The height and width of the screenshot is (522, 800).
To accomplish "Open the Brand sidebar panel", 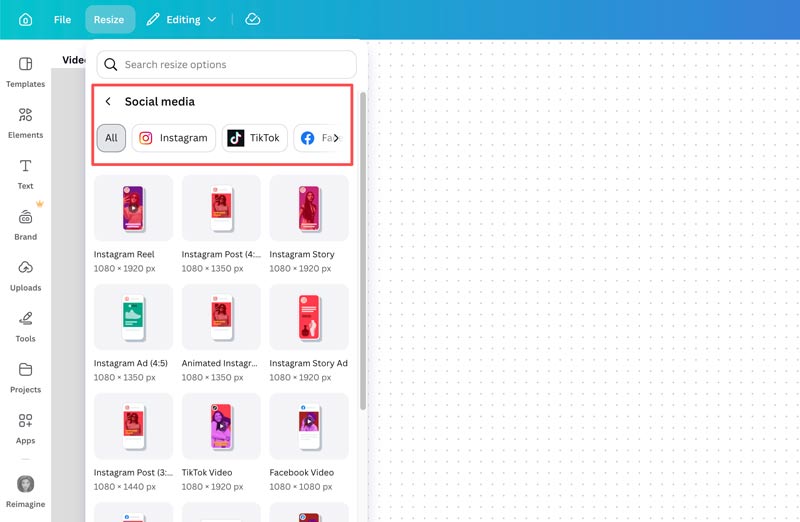I will click(x=26, y=225).
